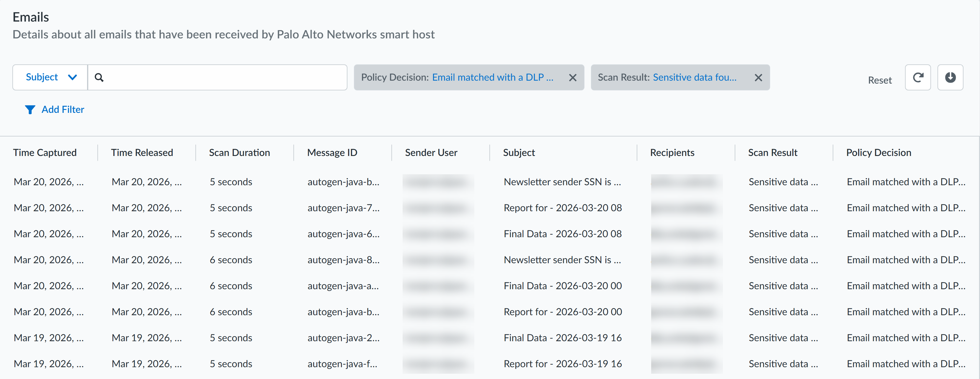This screenshot has height=379, width=980.
Task: Click the download export icon
Action: coord(950,77)
